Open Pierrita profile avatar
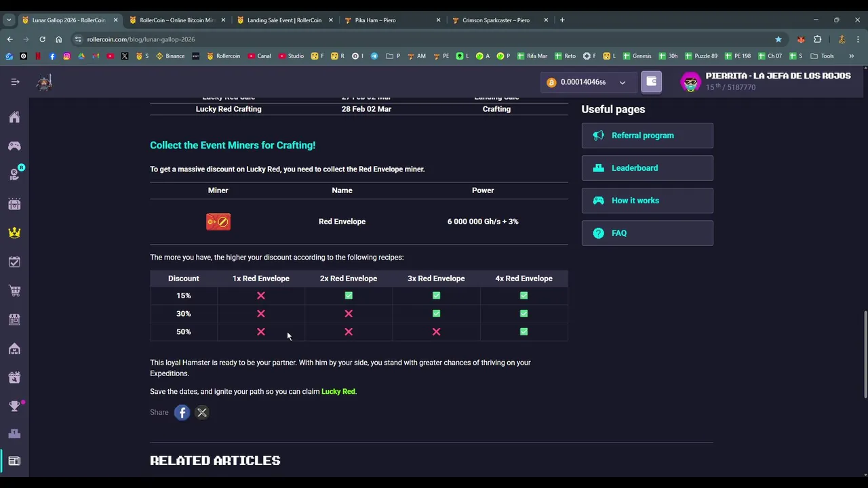Image resolution: width=868 pixels, height=488 pixels. 690,82
